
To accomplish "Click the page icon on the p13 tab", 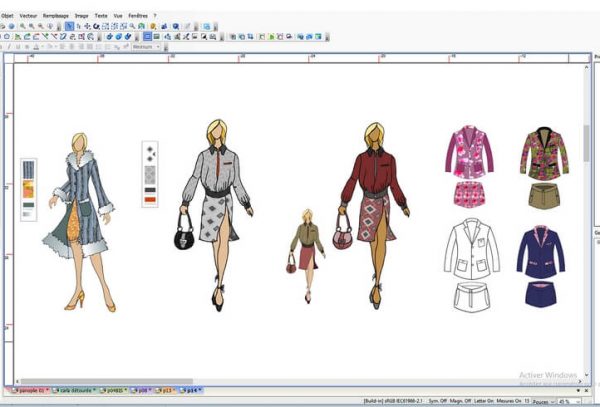I will (158, 391).
